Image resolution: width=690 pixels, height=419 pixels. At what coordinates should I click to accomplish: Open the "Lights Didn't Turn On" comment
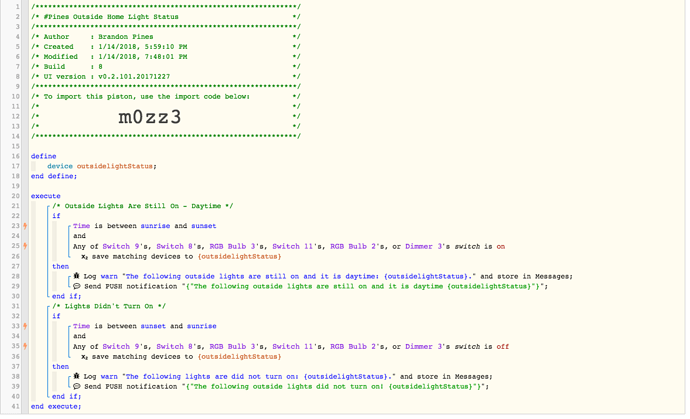[x=109, y=306]
